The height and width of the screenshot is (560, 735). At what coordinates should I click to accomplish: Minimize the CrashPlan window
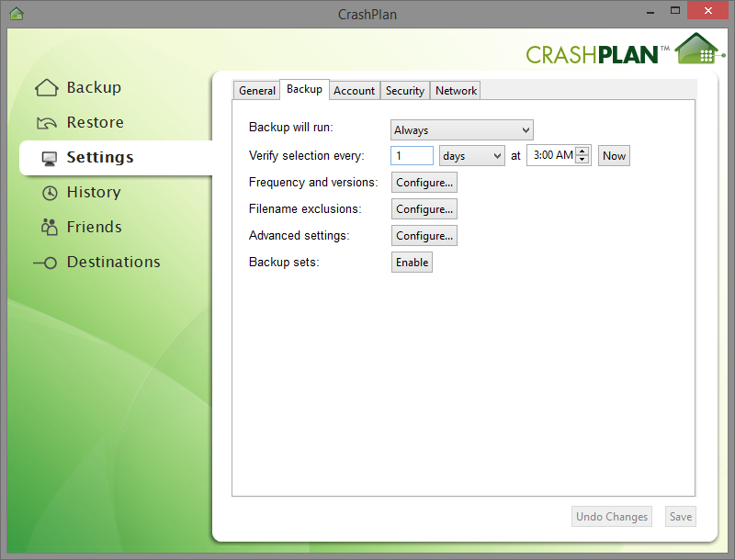(x=650, y=11)
